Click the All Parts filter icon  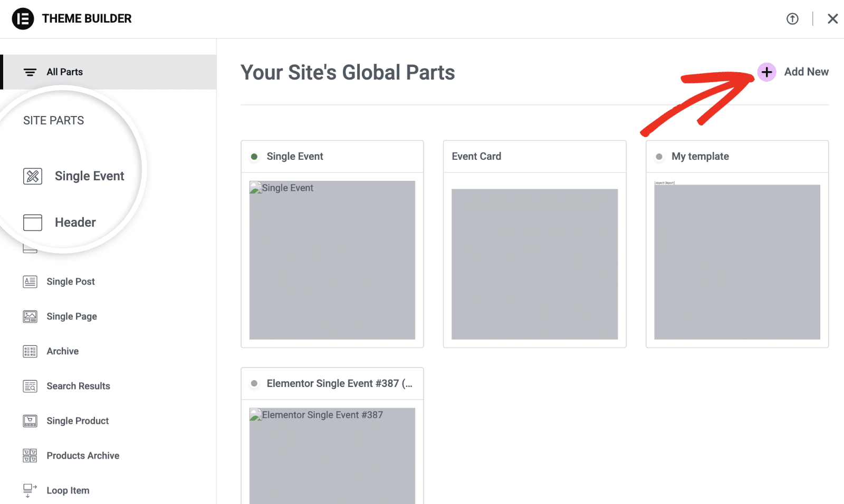(30, 72)
